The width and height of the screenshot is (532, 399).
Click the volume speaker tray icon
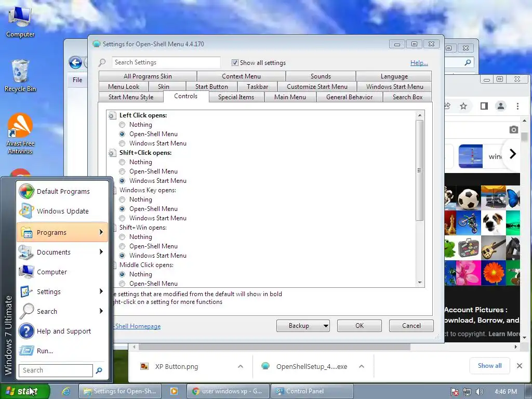coord(479,392)
